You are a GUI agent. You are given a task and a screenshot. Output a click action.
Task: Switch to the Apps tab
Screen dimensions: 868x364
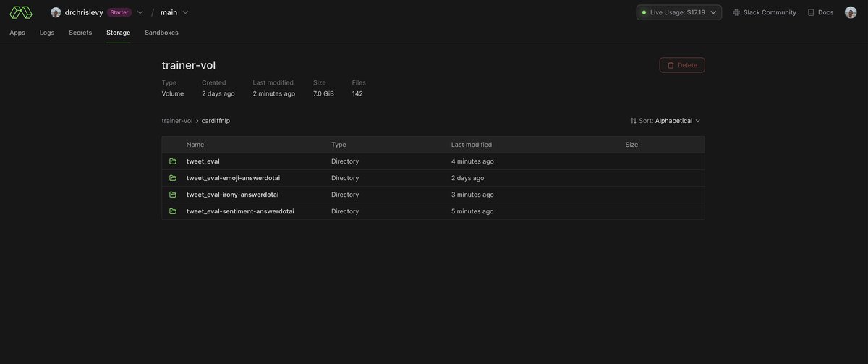(x=17, y=33)
